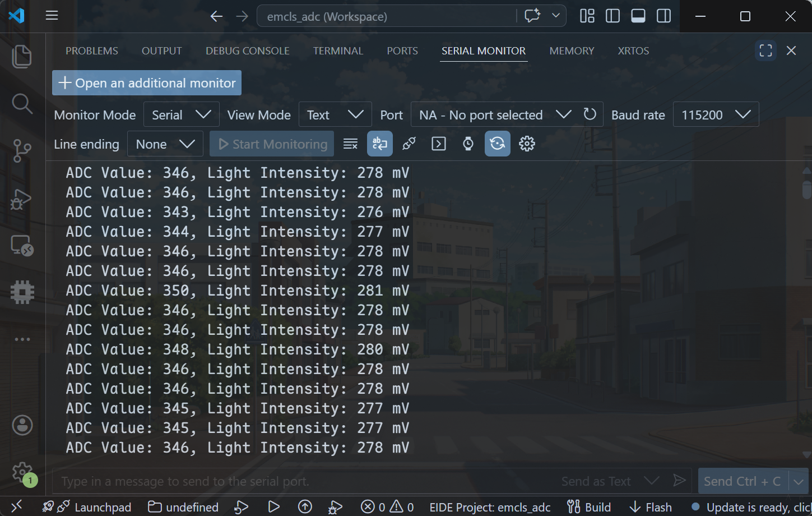
Task: Open the Line ending None dropdown
Action: pyautogui.click(x=165, y=144)
